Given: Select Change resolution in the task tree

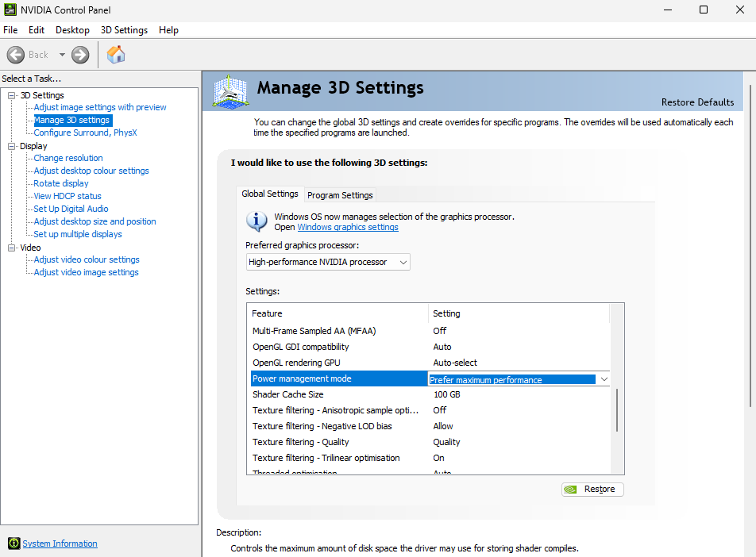Looking at the screenshot, I should click(x=68, y=158).
